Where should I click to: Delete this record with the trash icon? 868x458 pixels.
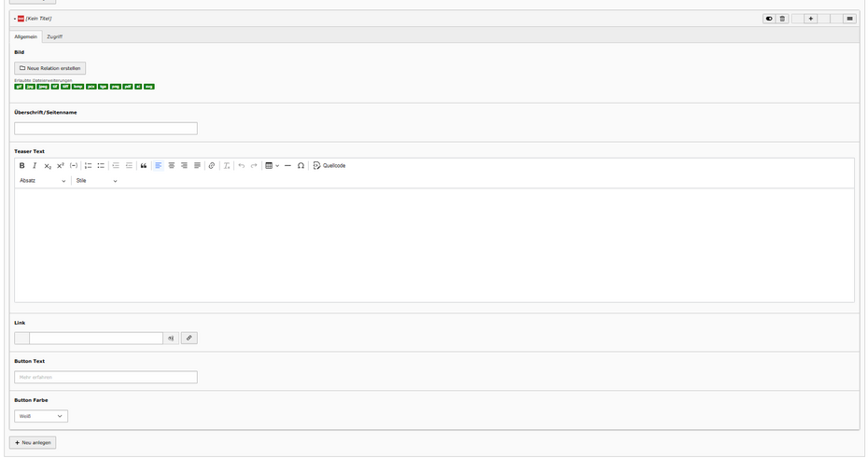tap(783, 19)
